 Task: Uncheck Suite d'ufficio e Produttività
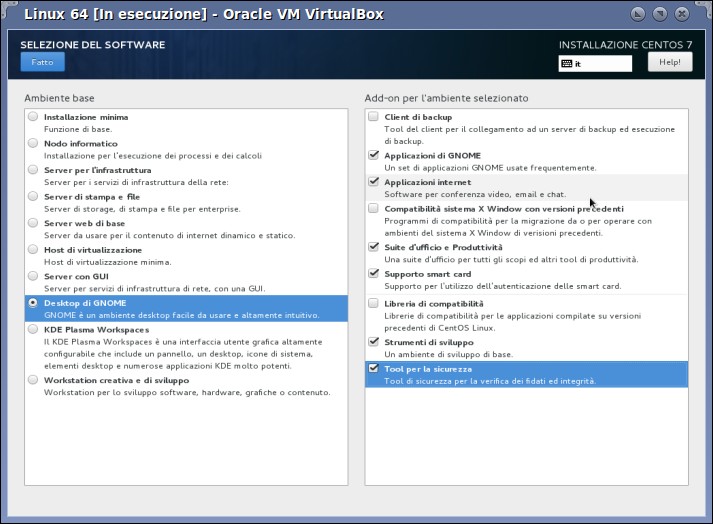[x=373, y=247]
